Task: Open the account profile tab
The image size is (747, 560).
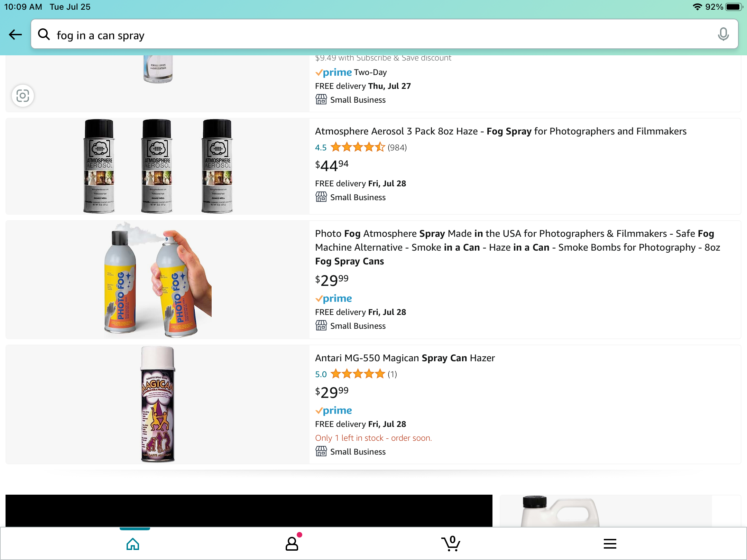Action: pyautogui.click(x=292, y=544)
